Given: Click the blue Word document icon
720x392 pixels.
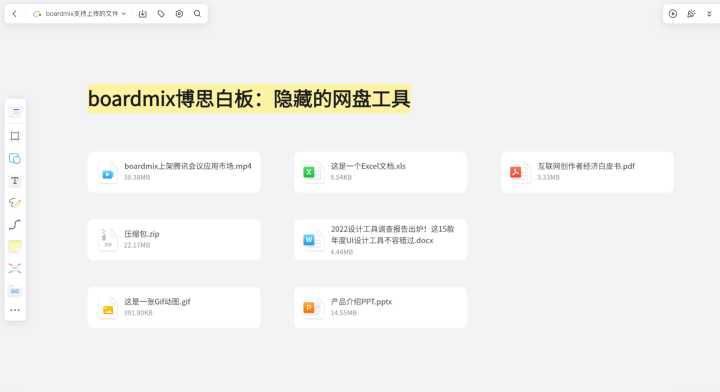Looking at the screenshot, I should click(309, 240).
